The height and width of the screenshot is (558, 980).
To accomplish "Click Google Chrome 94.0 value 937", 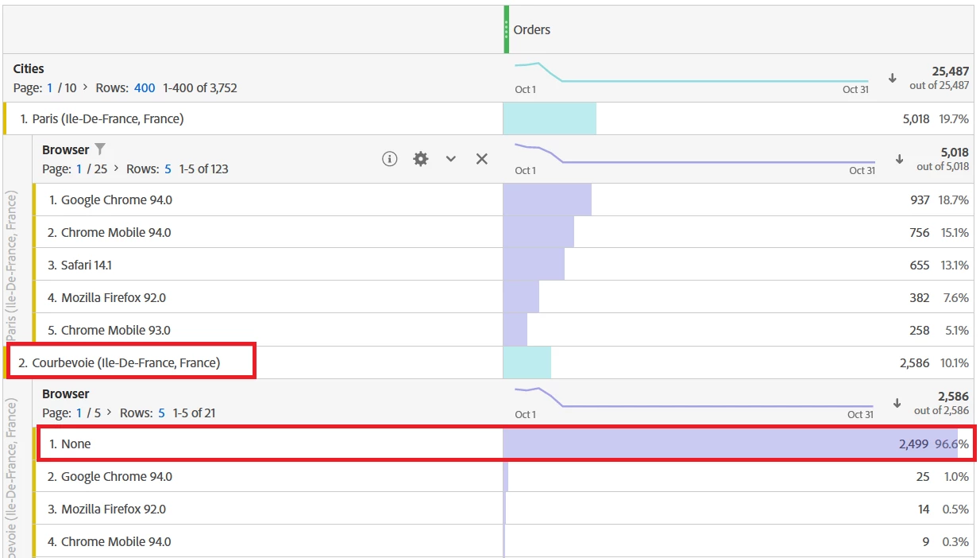I will pyautogui.click(x=920, y=200).
